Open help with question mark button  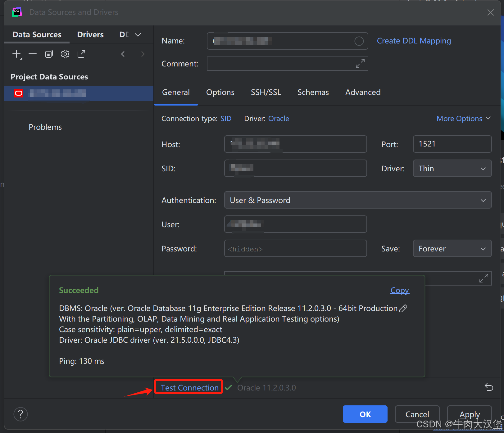tap(20, 414)
